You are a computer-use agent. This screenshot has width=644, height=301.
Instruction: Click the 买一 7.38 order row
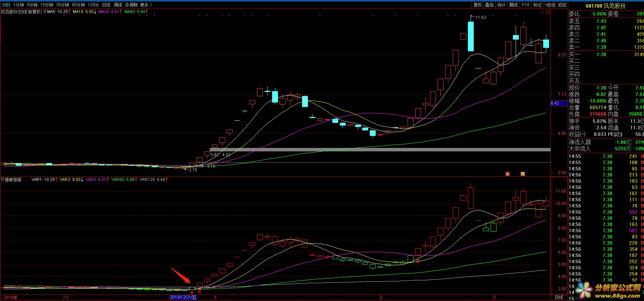[606, 54]
